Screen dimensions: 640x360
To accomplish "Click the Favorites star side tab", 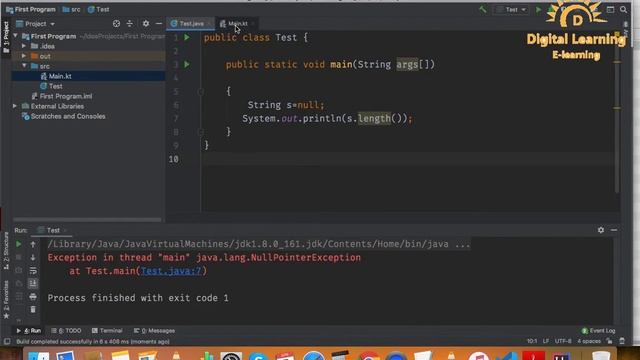I will 6,300.
